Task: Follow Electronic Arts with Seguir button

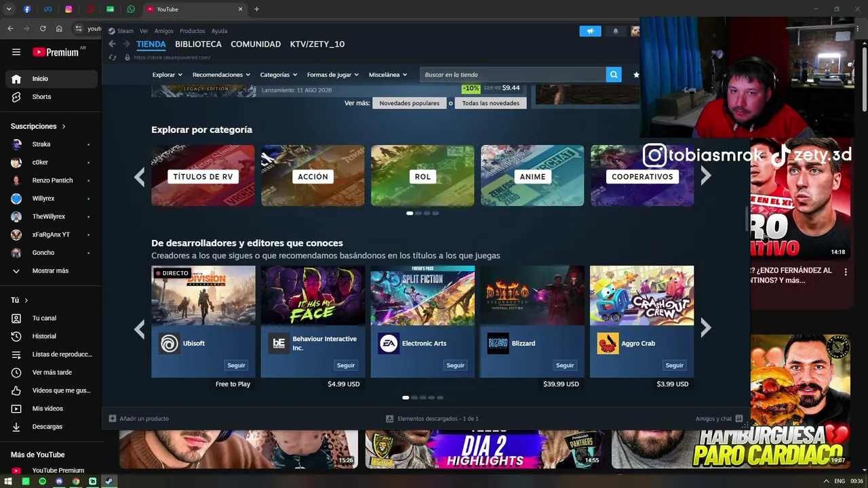Action: click(x=455, y=365)
